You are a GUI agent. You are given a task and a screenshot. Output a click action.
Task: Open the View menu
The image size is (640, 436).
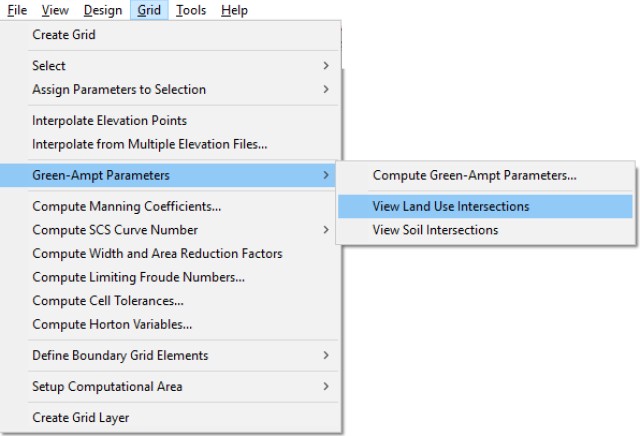click(x=55, y=10)
